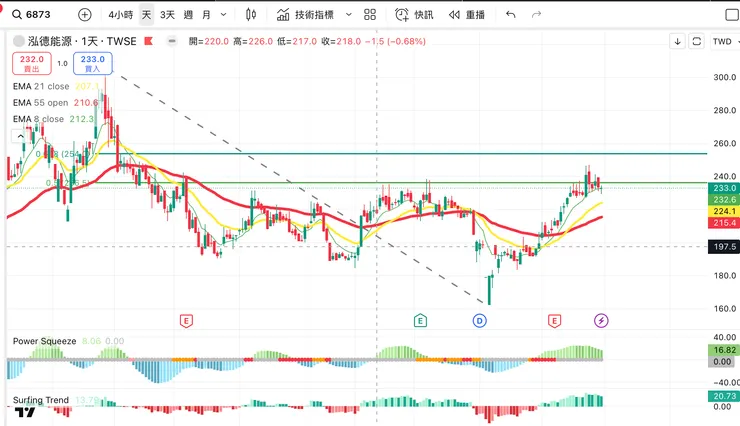
Task: Switch to the 3天 timeframe
Action: tap(167, 15)
